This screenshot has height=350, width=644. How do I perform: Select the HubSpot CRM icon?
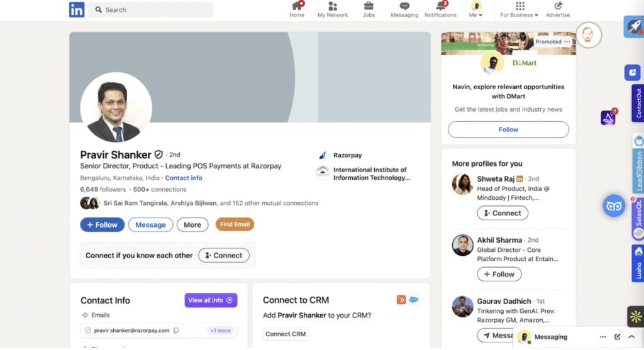(x=401, y=300)
